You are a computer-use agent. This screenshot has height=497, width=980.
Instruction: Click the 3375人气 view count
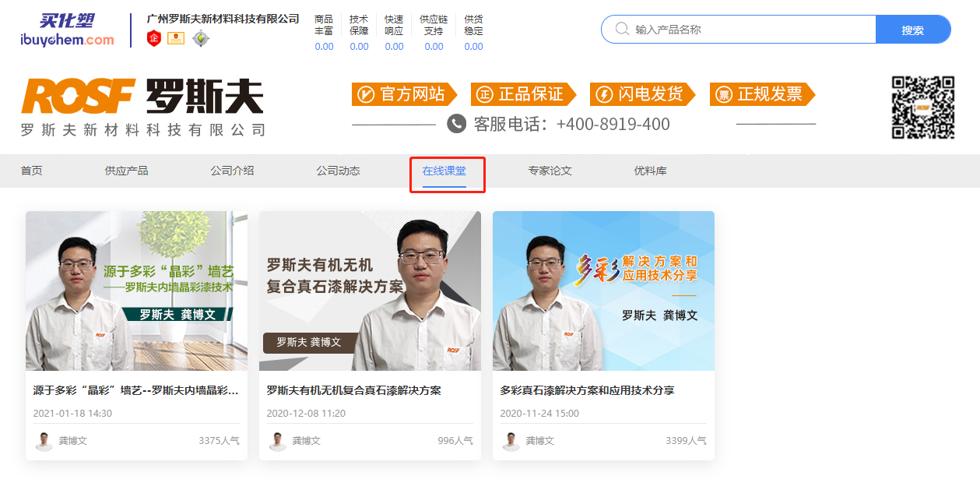[219, 441]
